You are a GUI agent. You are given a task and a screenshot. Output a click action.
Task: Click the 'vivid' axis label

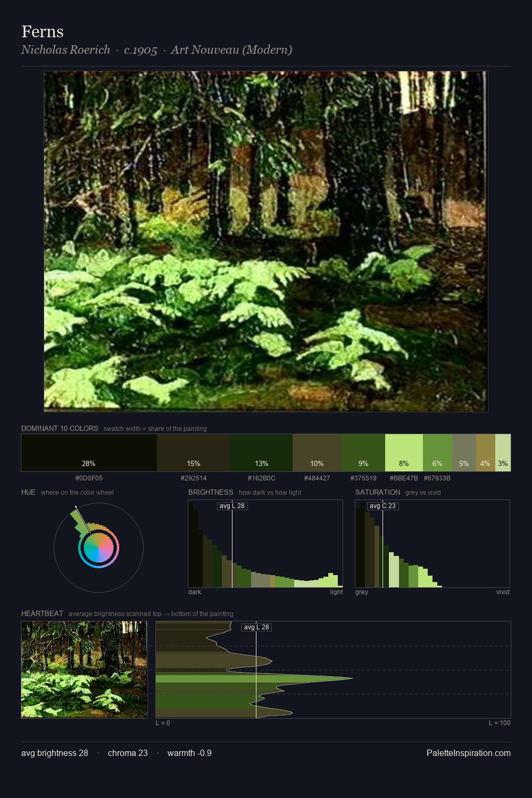point(503,592)
